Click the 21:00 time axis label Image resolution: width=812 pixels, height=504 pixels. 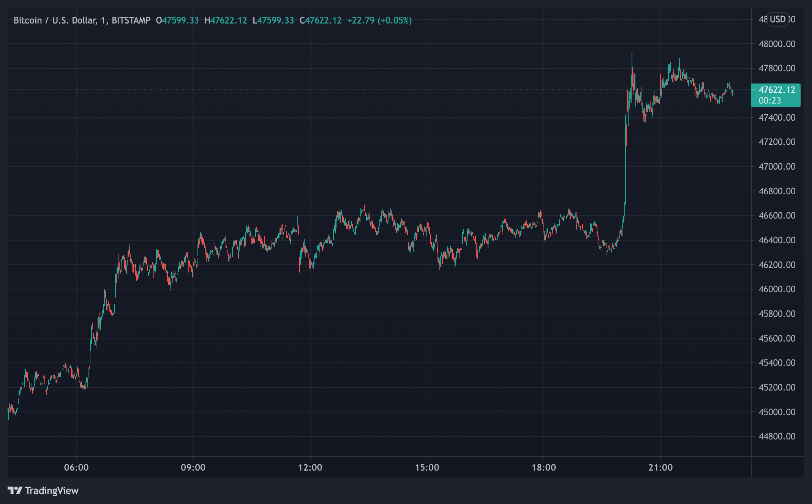click(x=660, y=467)
